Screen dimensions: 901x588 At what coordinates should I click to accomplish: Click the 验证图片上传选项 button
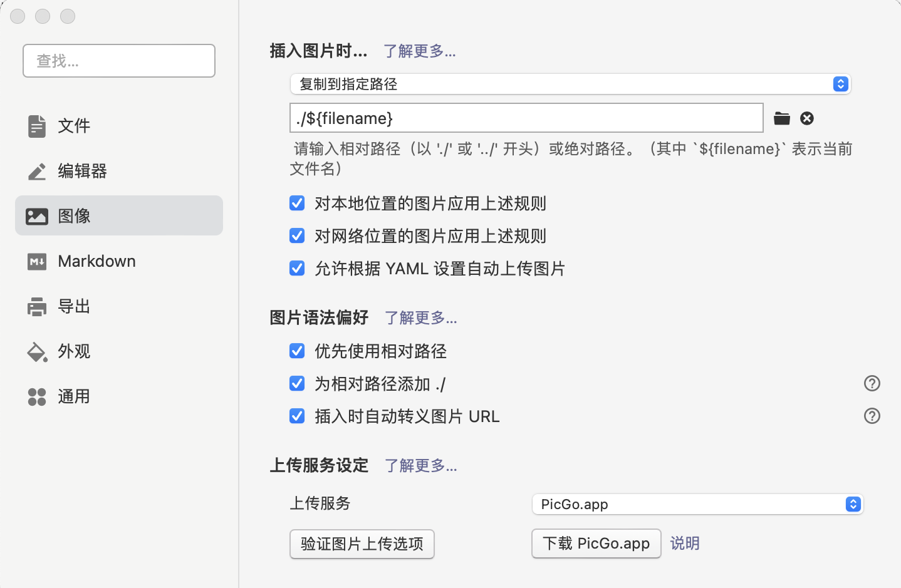(x=362, y=544)
